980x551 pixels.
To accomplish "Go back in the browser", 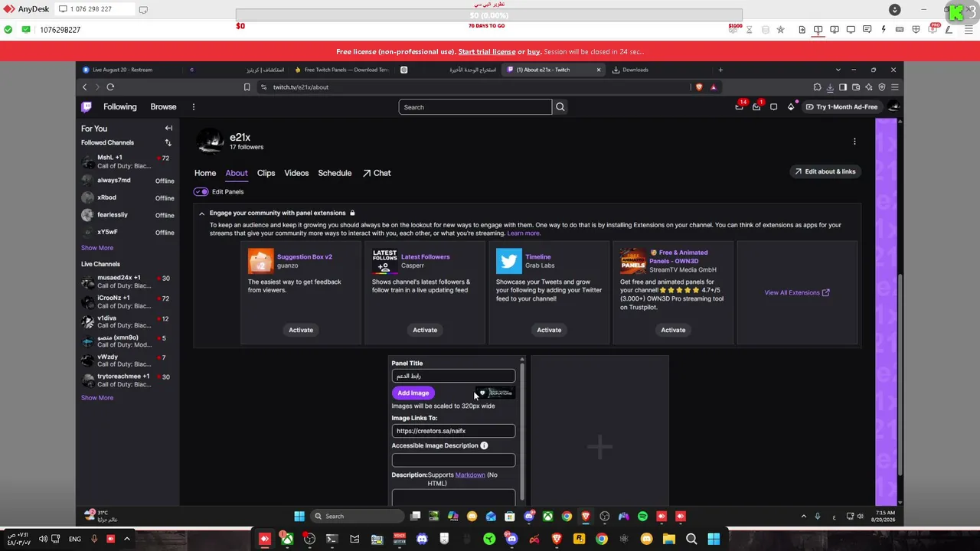I will (x=85, y=87).
